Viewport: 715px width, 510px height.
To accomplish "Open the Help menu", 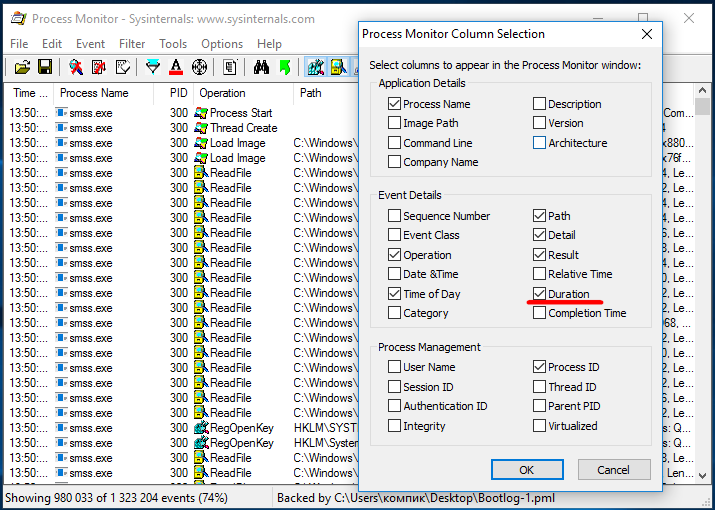I will click(269, 44).
